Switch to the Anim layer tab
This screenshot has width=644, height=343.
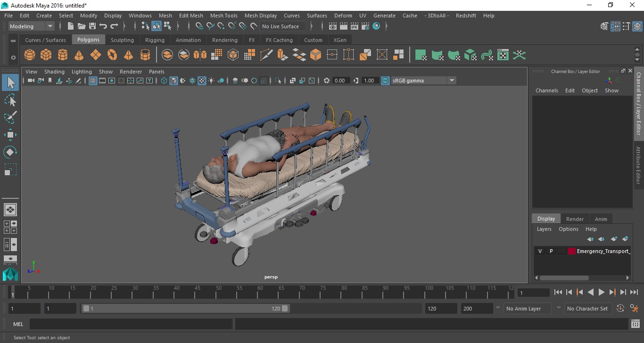(x=601, y=219)
